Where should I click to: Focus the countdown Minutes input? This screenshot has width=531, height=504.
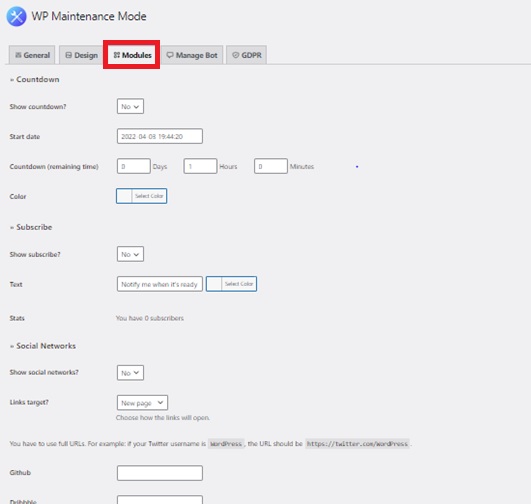tap(271, 166)
